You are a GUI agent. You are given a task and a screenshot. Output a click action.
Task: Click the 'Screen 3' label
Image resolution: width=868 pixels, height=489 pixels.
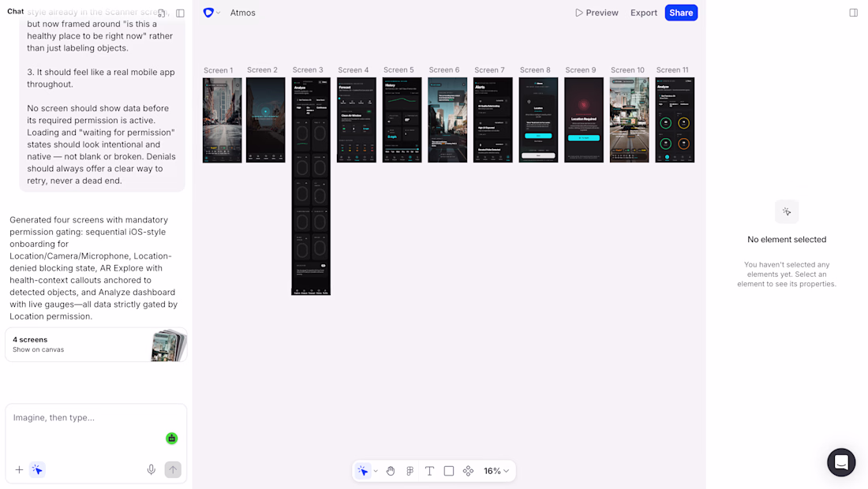[x=308, y=69]
